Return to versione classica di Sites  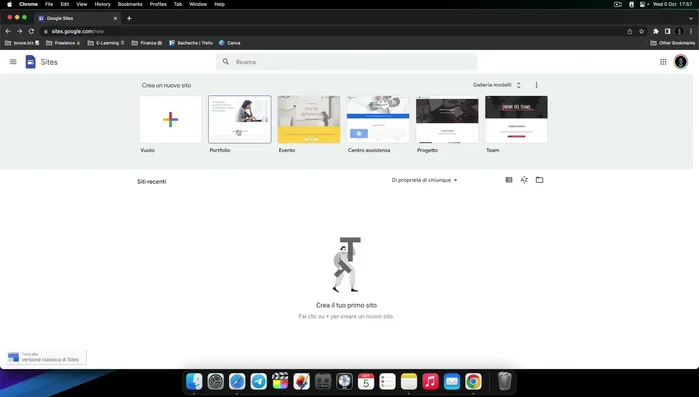click(x=46, y=357)
